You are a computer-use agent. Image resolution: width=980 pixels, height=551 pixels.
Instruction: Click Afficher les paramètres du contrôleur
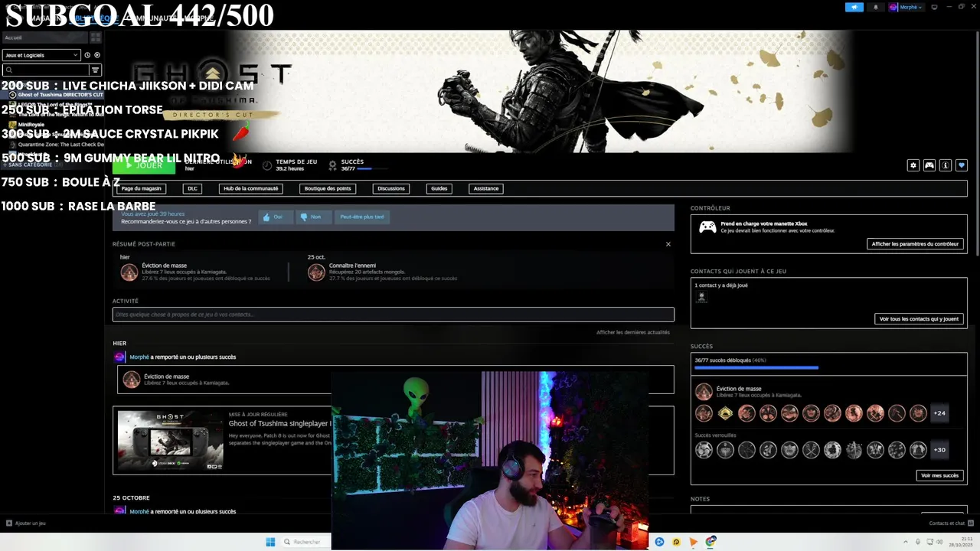(915, 244)
